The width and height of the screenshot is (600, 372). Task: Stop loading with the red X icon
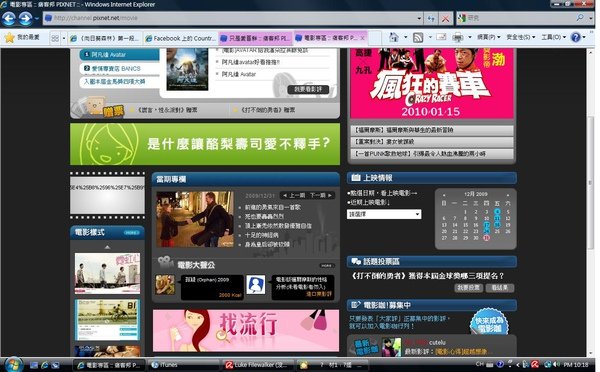tap(445, 18)
